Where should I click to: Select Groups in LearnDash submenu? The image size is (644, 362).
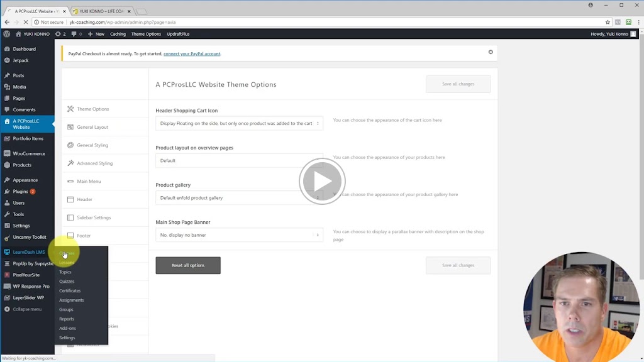coord(66,310)
